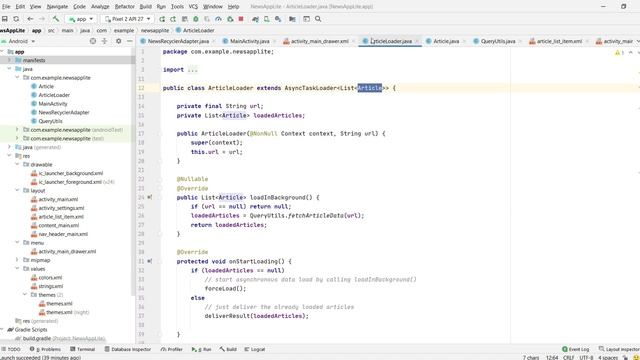Click the Select Opened File target icon
Screen dimensions: 640x360
tap(93, 41)
